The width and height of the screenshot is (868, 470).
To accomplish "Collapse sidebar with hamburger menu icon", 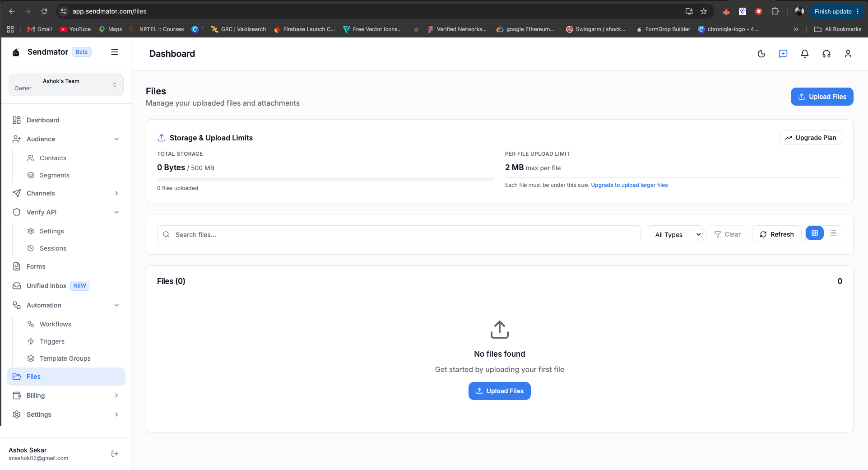I will click(115, 52).
